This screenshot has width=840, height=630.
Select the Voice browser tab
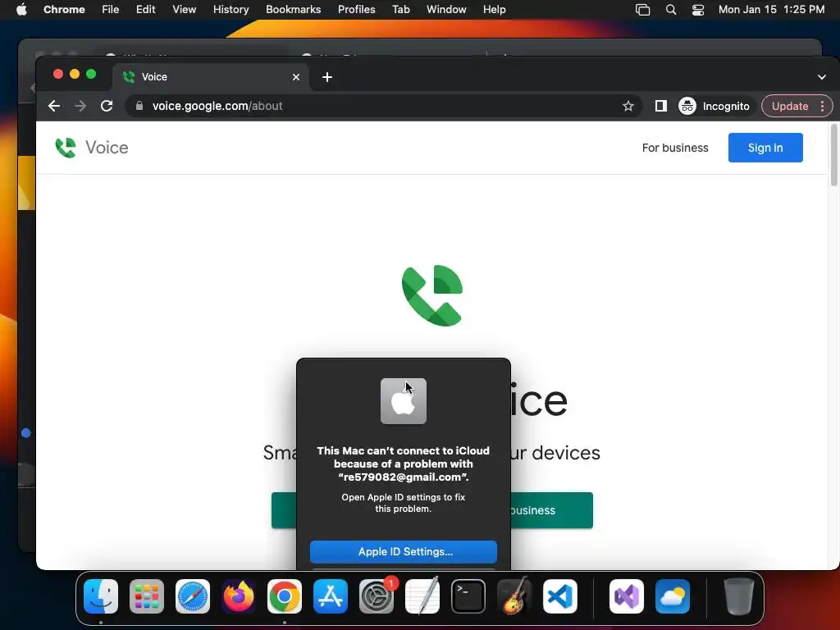pos(211,77)
